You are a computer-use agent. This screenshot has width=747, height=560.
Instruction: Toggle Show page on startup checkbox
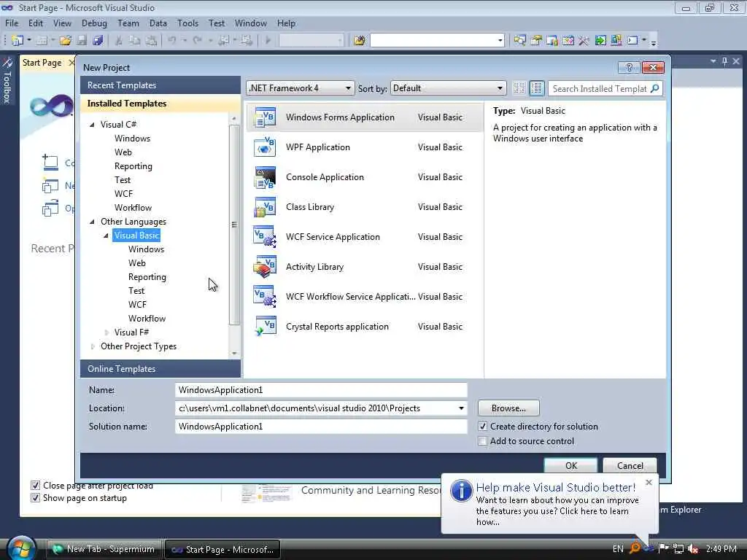(x=35, y=498)
